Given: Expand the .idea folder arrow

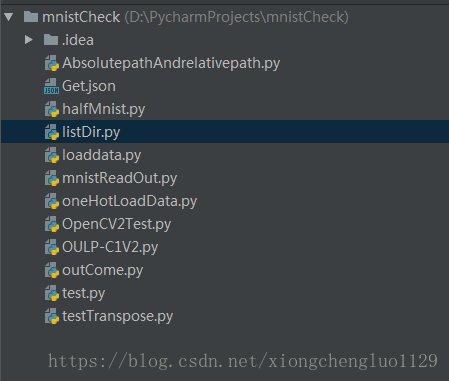Looking at the screenshot, I should (x=29, y=40).
